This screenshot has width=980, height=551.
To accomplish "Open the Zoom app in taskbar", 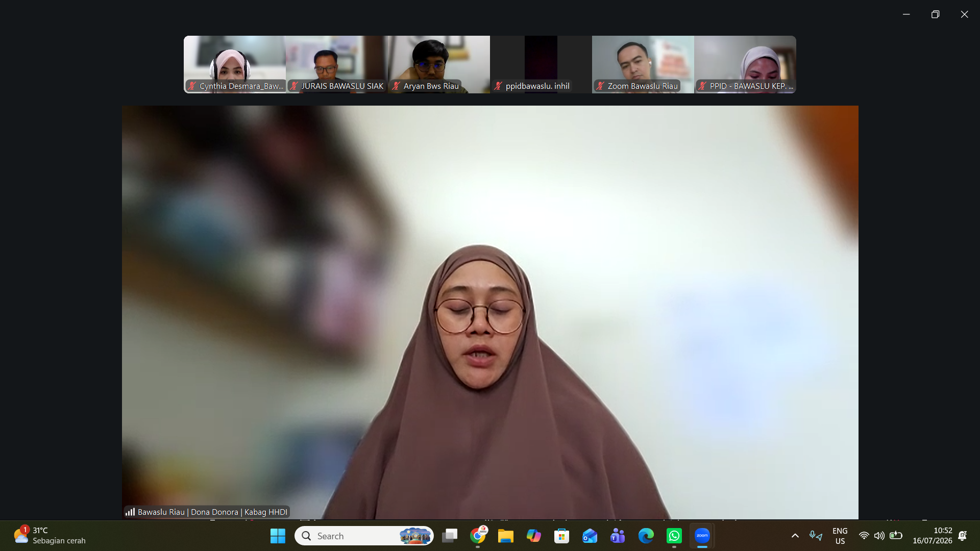I will pyautogui.click(x=702, y=536).
